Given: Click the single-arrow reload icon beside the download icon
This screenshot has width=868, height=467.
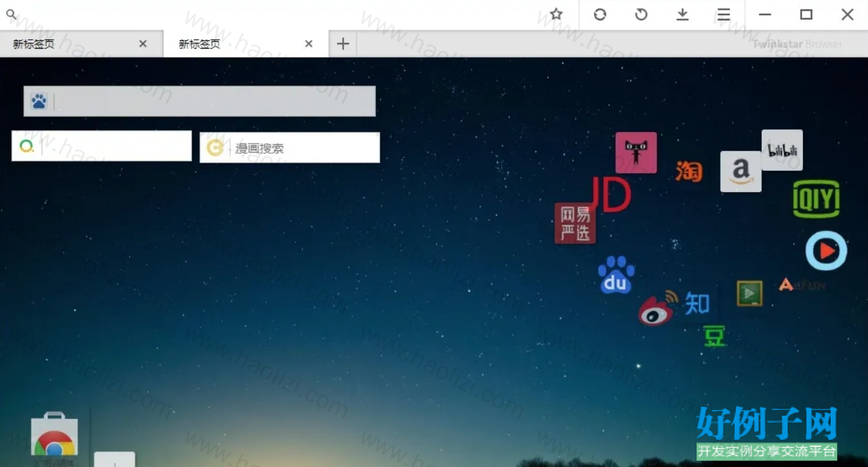Looking at the screenshot, I should pos(642,14).
